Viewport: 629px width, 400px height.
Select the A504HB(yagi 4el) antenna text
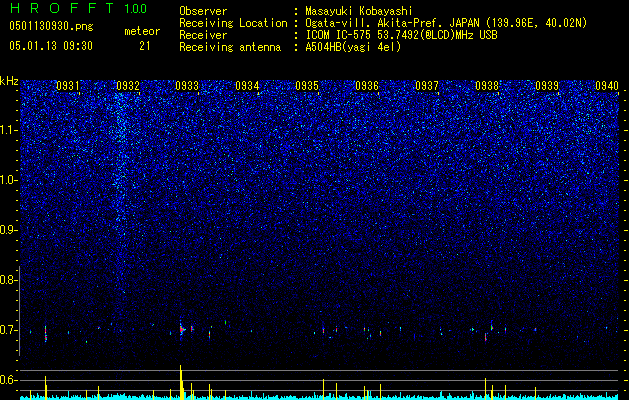(353, 47)
